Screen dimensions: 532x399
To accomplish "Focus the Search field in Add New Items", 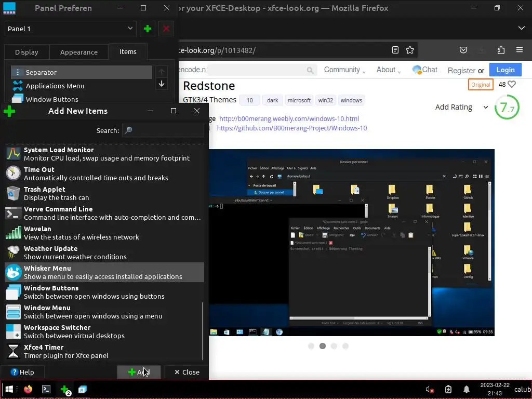I will [163, 130].
